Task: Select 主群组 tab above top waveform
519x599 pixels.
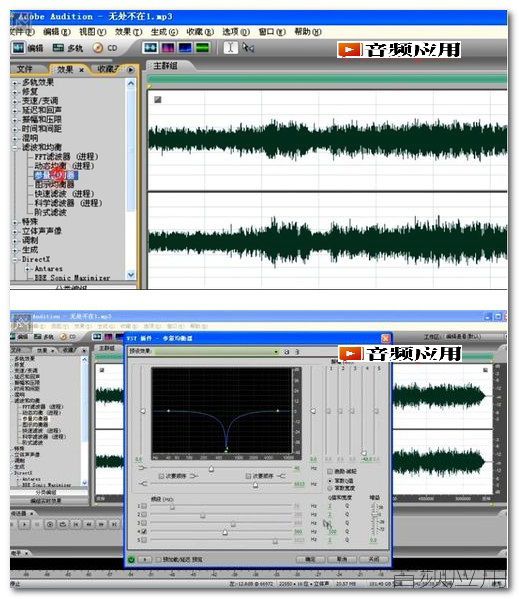Action: pyautogui.click(x=166, y=66)
